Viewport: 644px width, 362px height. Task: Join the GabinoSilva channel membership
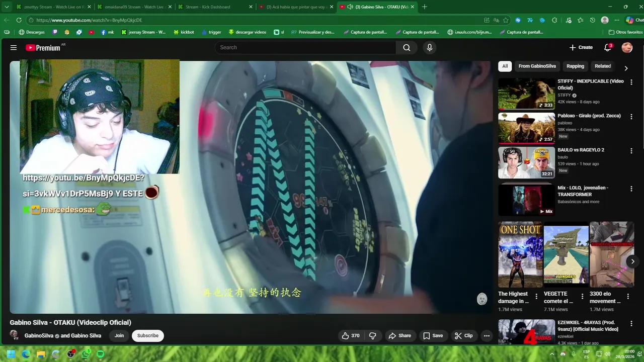pyautogui.click(x=119, y=336)
